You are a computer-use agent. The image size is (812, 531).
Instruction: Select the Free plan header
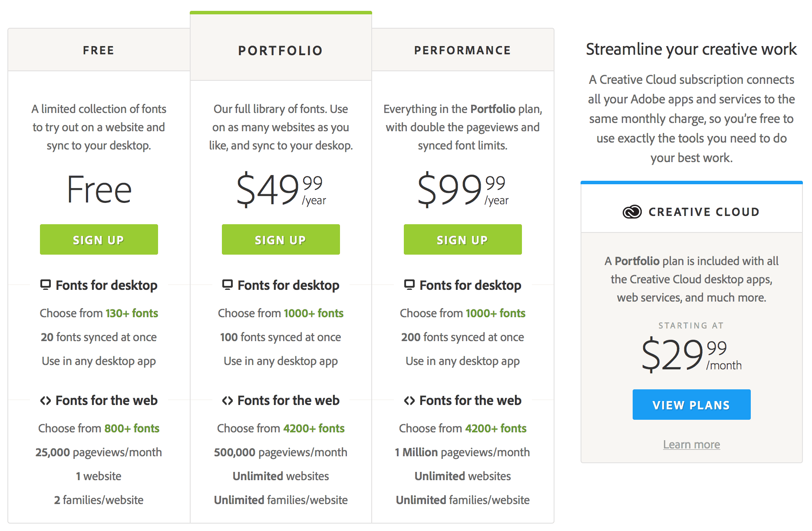click(x=99, y=50)
